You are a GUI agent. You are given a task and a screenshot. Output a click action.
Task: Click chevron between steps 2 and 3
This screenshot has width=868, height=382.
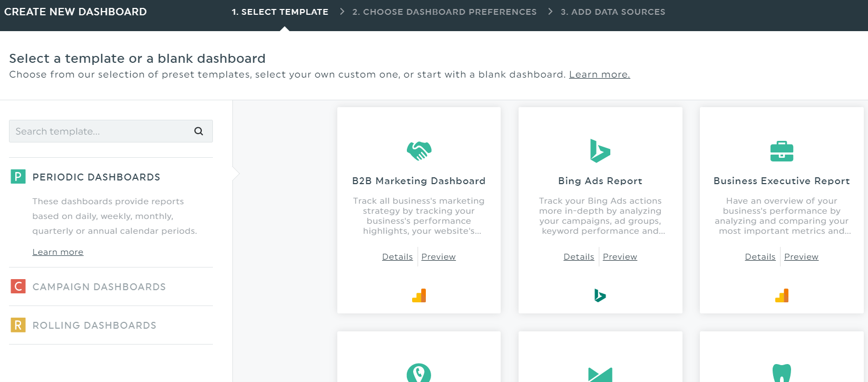coord(550,12)
